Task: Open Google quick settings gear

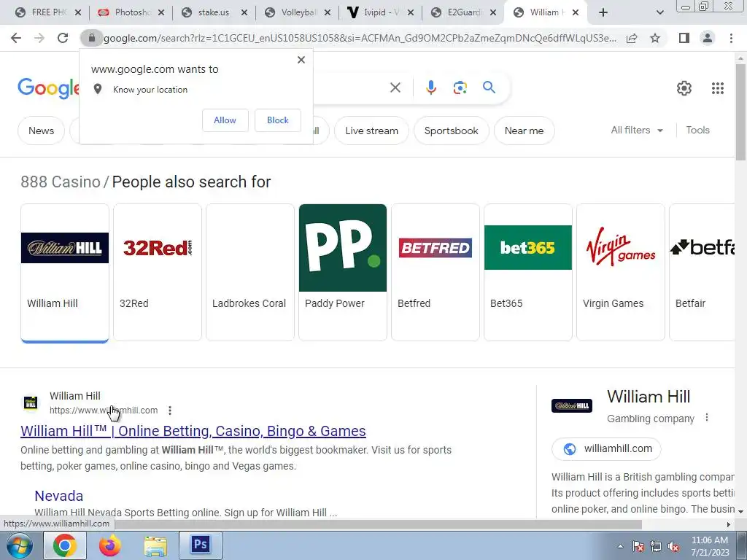Action: [684, 88]
